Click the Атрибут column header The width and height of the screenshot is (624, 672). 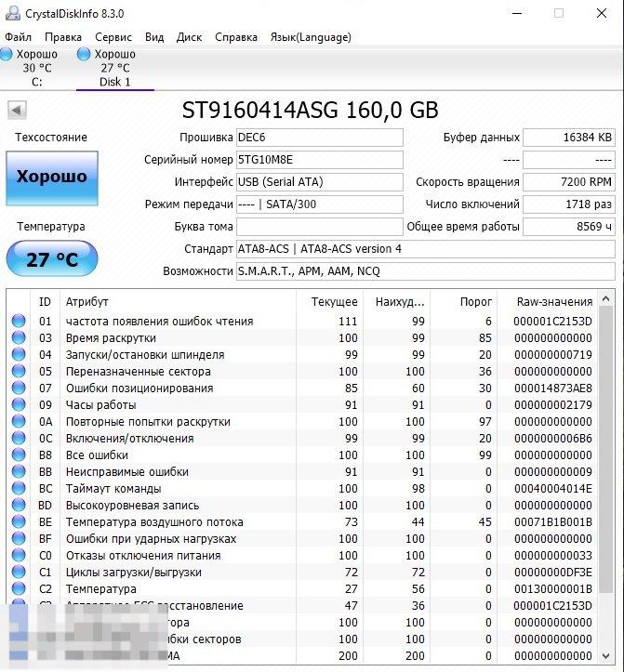coord(178,302)
